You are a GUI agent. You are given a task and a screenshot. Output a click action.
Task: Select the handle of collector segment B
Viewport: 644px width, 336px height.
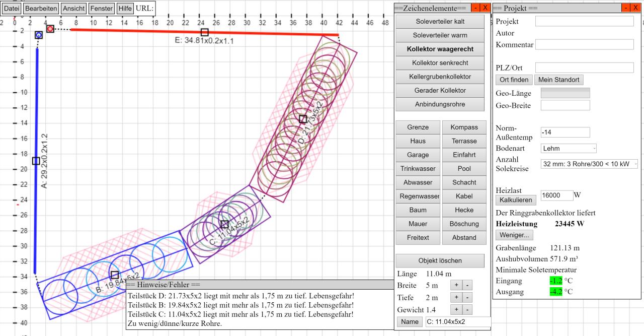pyautogui.click(x=115, y=275)
